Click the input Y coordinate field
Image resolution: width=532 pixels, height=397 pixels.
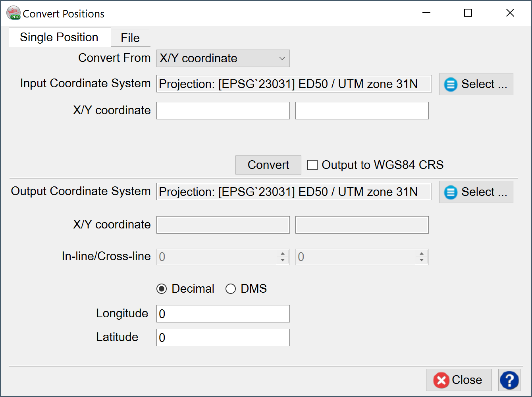click(362, 111)
